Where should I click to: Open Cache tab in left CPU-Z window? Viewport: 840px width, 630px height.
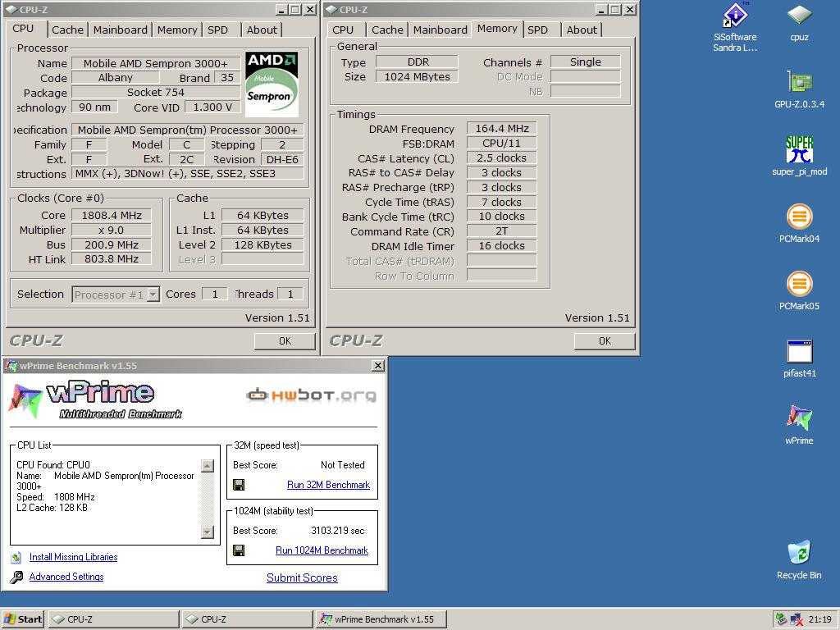[x=67, y=30]
